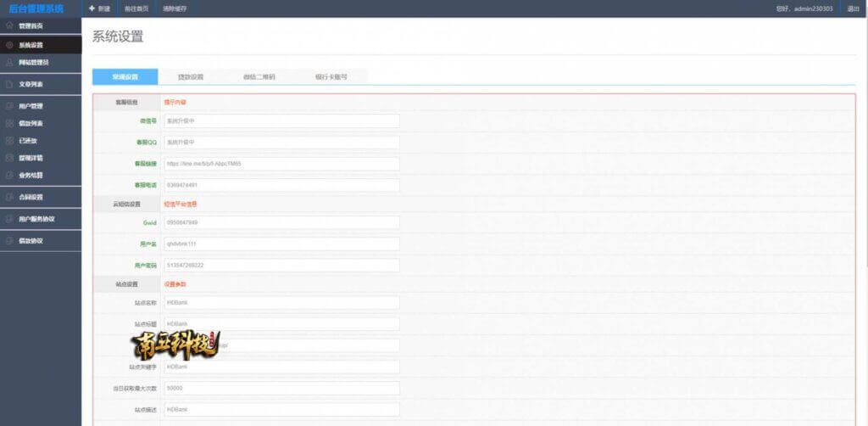Switch to the 贷款设置 tab

pos(191,76)
